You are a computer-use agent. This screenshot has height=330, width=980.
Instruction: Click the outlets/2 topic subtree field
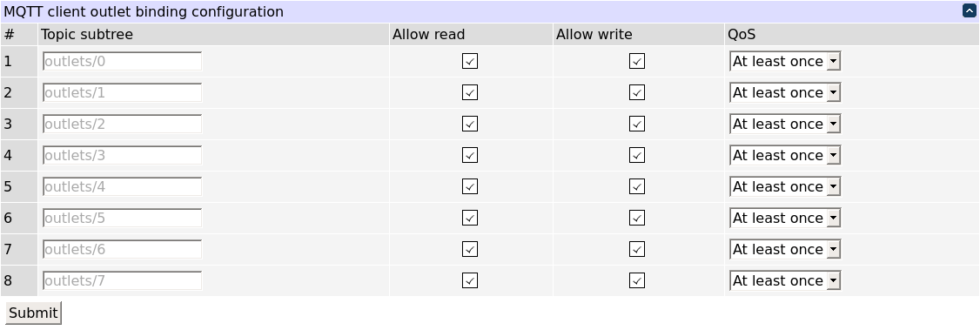[x=123, y=124]
